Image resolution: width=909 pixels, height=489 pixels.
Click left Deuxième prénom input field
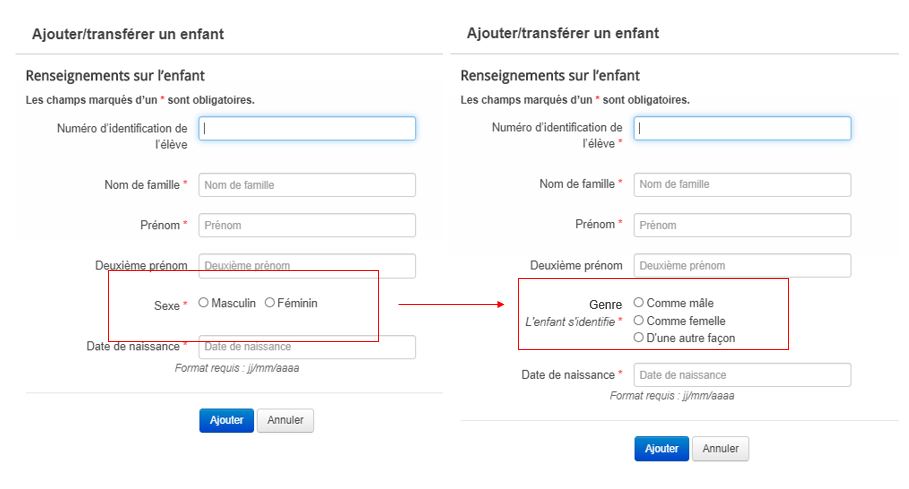tap(307, 265)
